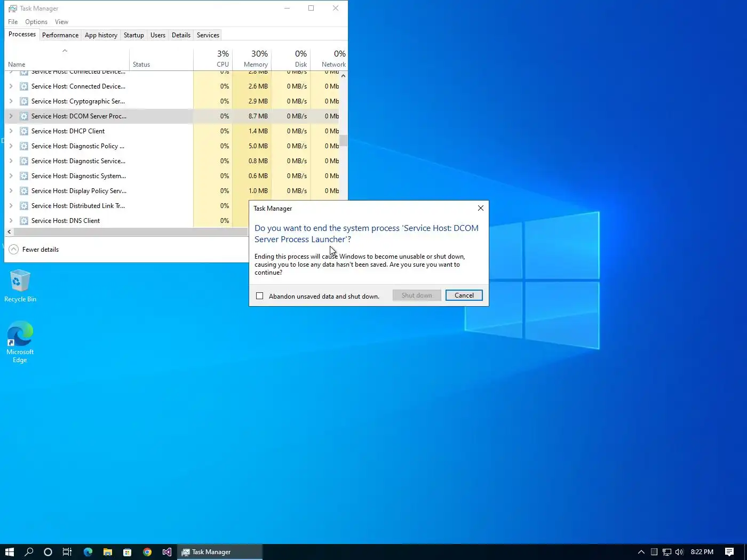The height and width of the screenshot is (560, 747).
Task: Switch to the Users tab
Action: [158, 35]
